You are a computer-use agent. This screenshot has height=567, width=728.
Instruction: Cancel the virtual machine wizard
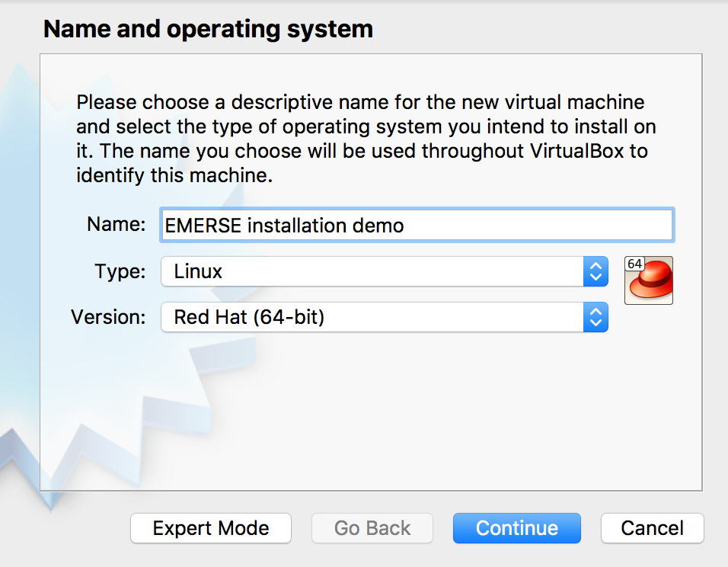click(x=653, y=528)
